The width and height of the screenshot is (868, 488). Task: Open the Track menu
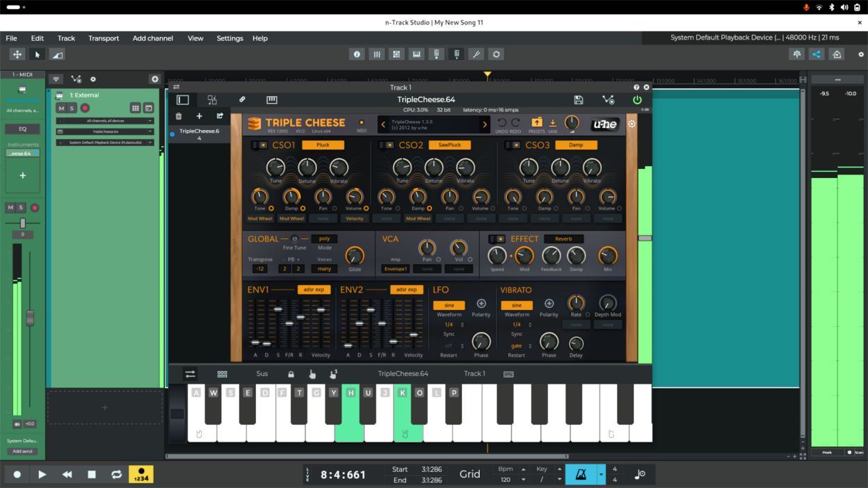click(66, 38)
